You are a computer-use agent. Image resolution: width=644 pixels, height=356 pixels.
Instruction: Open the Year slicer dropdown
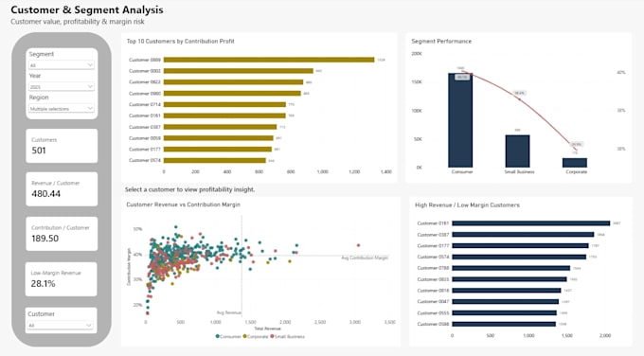point(62,87)
